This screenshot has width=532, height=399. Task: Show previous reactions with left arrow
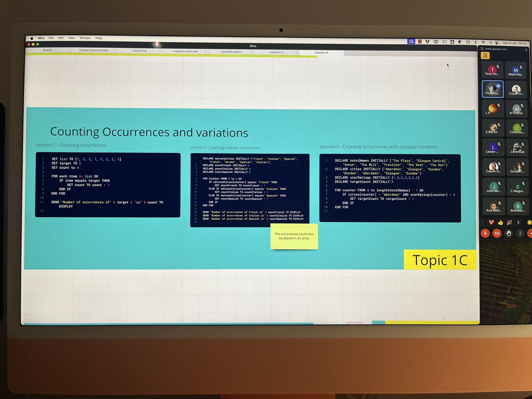483,222
